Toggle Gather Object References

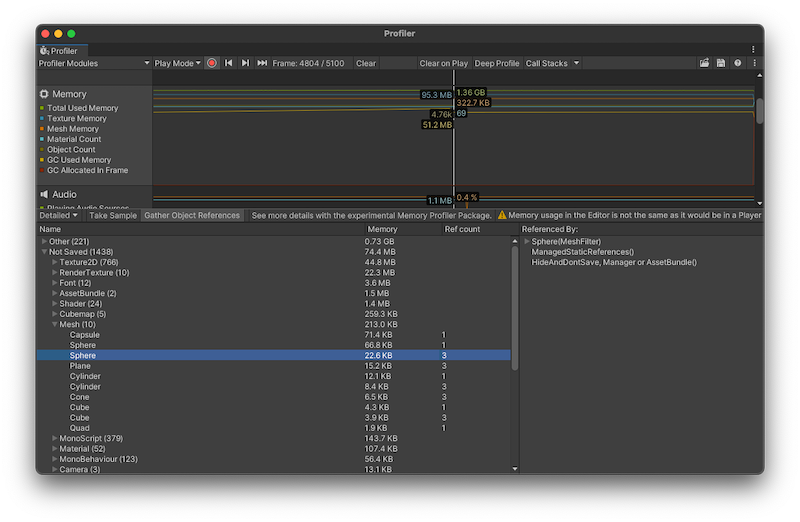coord(192,215)
